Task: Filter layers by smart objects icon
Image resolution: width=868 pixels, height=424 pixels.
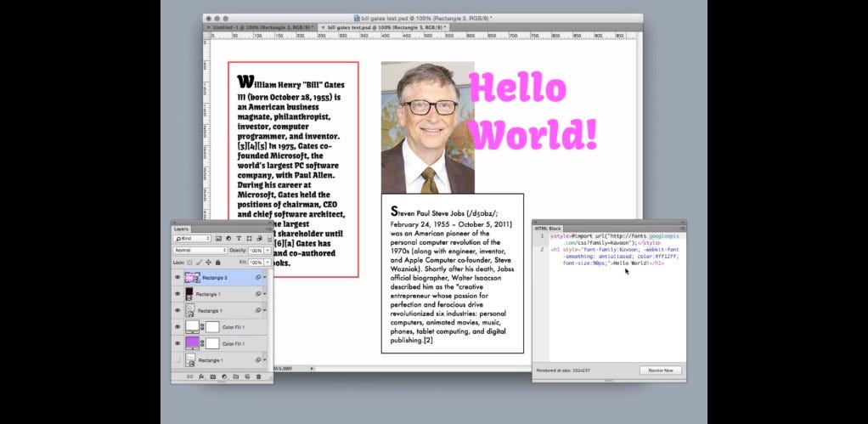Action: click(x=260, y=239)
